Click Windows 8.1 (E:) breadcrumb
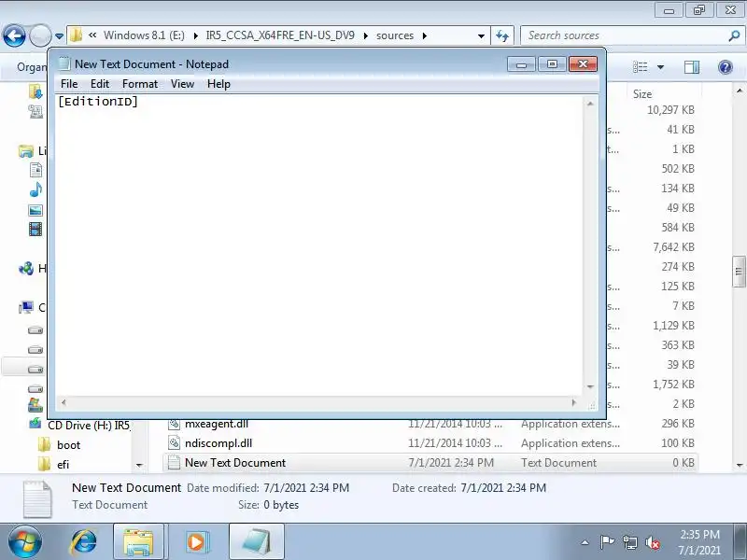Screen dimensions: 747x560 (144, 35)
